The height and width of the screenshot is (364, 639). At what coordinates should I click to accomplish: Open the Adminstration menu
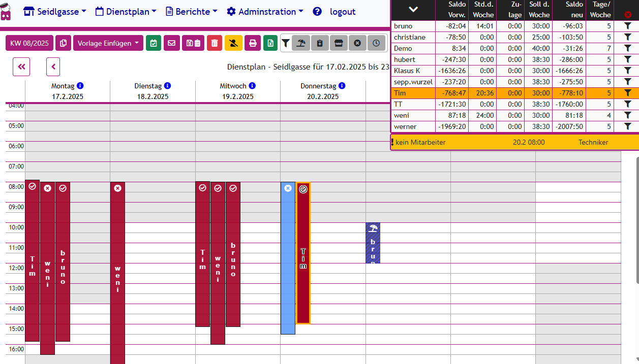click(265, 11)
